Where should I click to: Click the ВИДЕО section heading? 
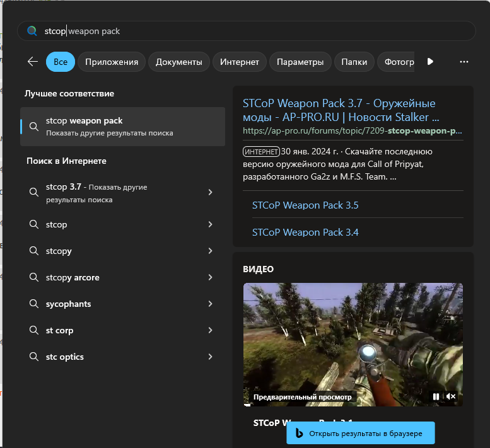258,269
